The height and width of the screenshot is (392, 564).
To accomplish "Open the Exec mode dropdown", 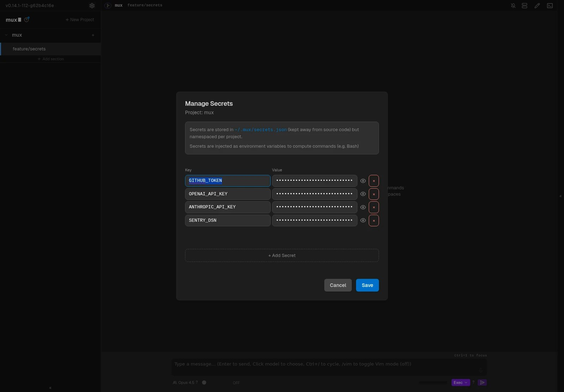I will 460,382.
